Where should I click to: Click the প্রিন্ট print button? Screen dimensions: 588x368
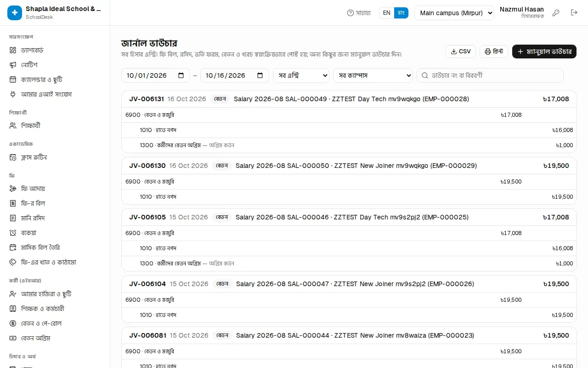[x=494, y=52]
